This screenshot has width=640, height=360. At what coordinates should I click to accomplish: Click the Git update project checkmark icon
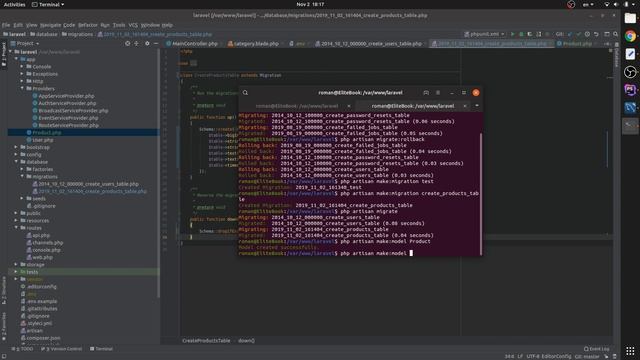click(x=570, y=34)
